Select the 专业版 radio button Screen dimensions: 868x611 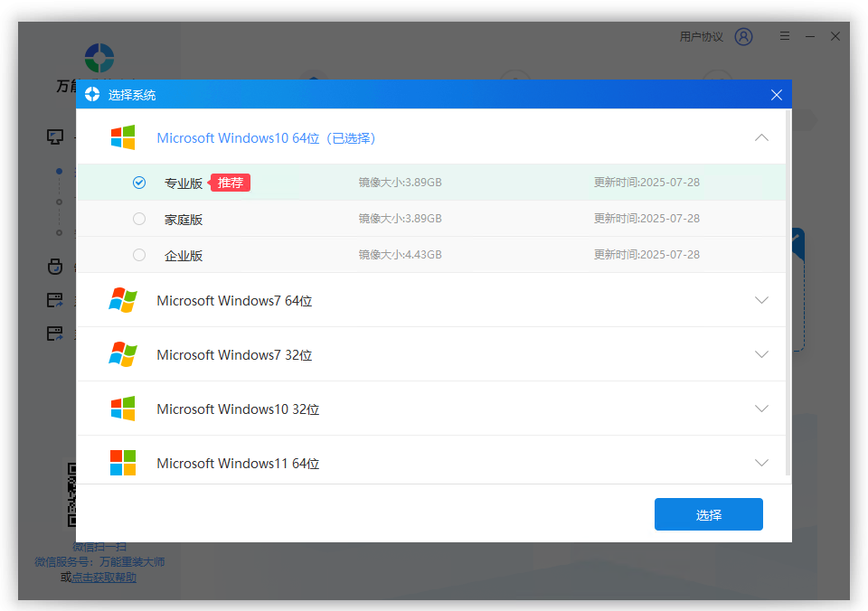pos(139,183)
